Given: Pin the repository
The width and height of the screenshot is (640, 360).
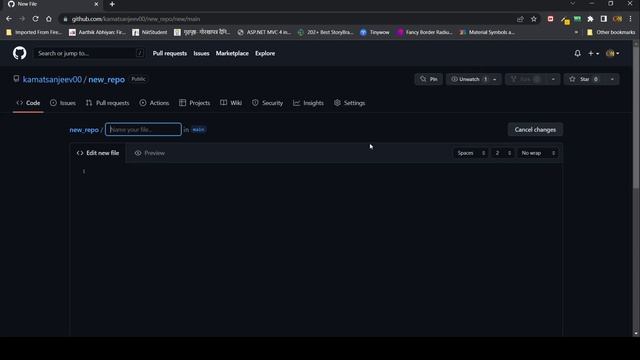Looking at the screenshot, I should 429,79.
